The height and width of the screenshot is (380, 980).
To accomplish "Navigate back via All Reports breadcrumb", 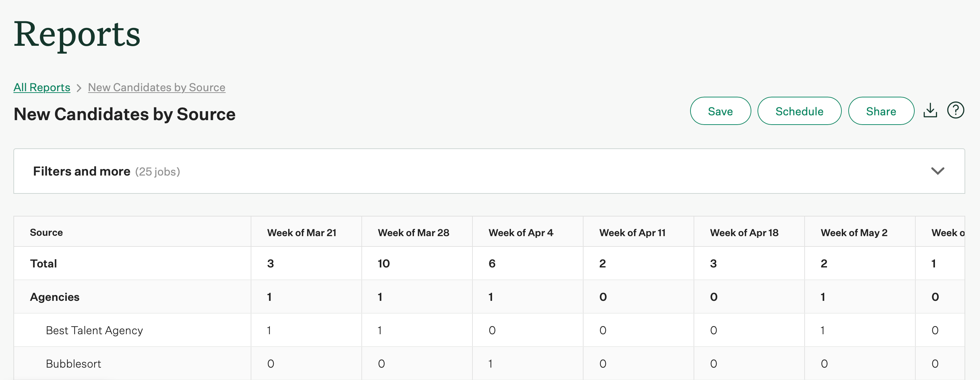I will point(42,87).
